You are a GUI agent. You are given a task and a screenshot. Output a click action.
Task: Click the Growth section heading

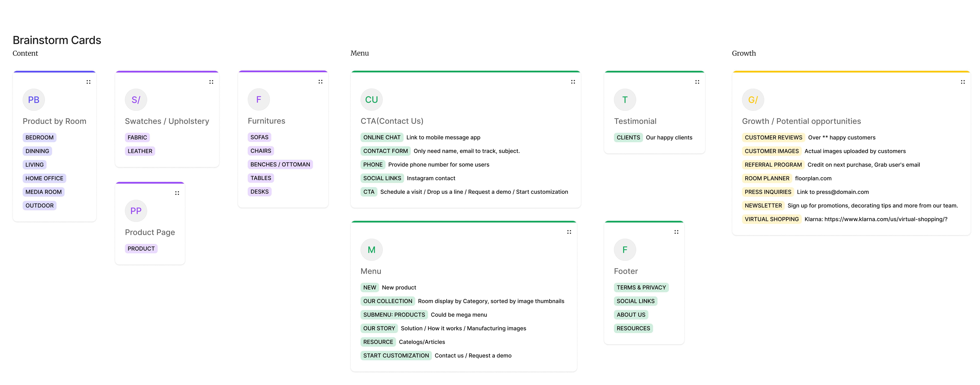tap(743, 53)
